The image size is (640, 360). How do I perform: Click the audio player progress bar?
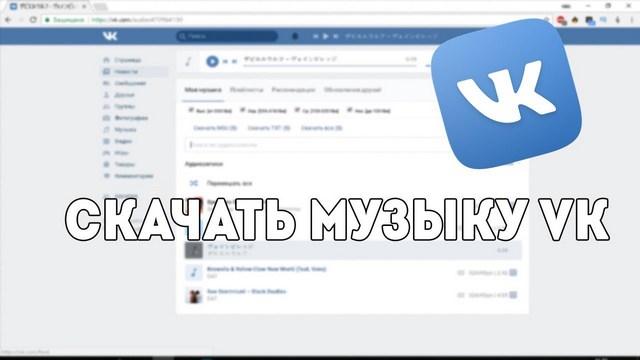(x=330, y=65)
